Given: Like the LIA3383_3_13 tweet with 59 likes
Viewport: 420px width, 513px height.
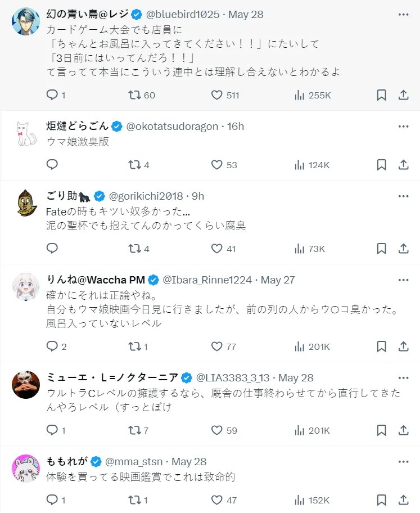Looking at the screenshot, I should pyautogui.click(x=217, y=430).
